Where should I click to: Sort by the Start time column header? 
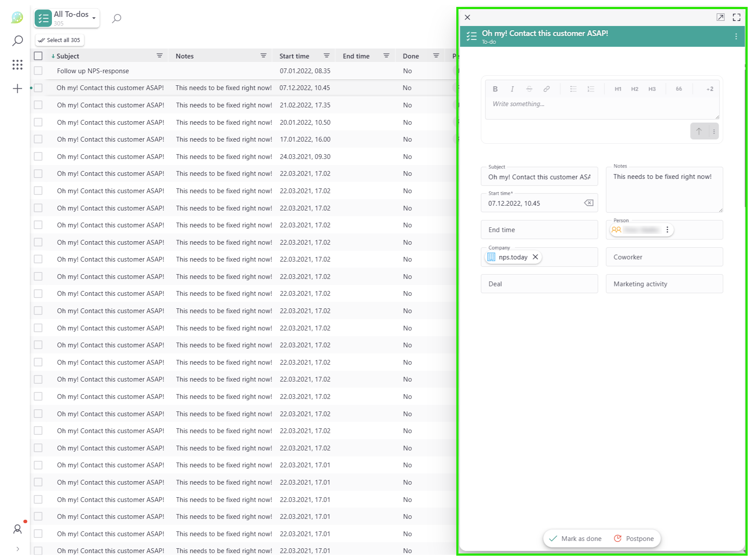point(294,56)
